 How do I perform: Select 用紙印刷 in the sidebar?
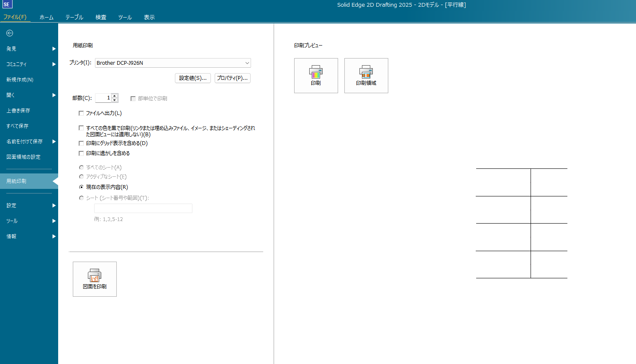coord(29,181)
